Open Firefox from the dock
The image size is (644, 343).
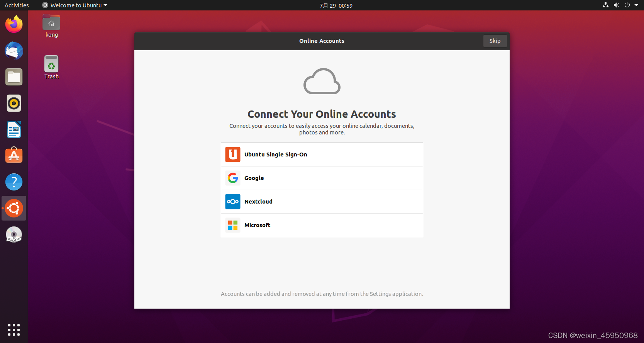coord(14,24)
